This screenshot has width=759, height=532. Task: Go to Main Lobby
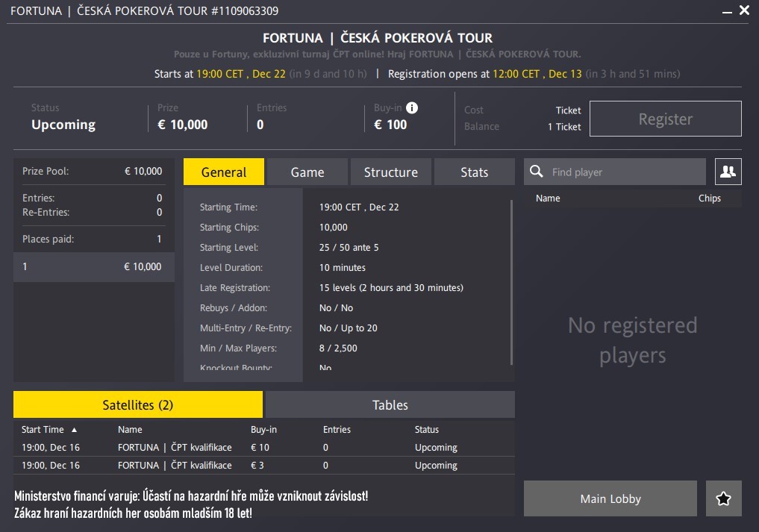610,498
